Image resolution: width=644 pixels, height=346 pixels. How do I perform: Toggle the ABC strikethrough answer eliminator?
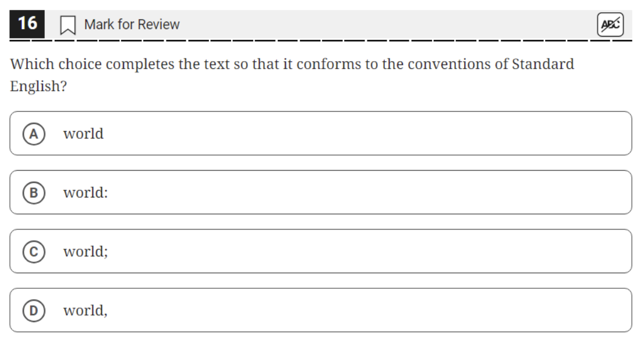pyautogui.click(x=610, y=24)
